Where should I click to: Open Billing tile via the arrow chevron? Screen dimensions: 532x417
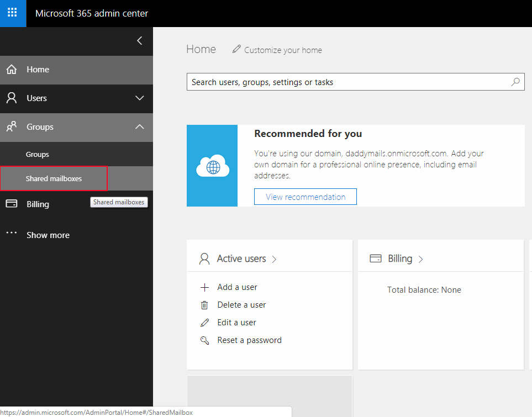[x=421, y=259]
